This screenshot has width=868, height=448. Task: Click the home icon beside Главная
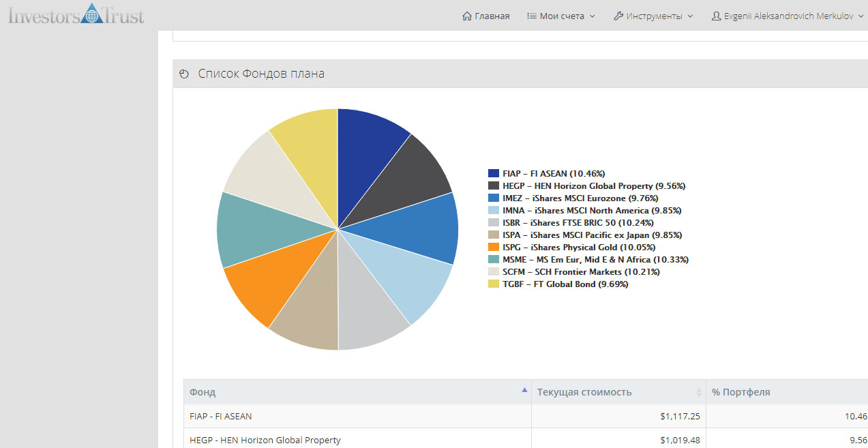tap(467, 16)
